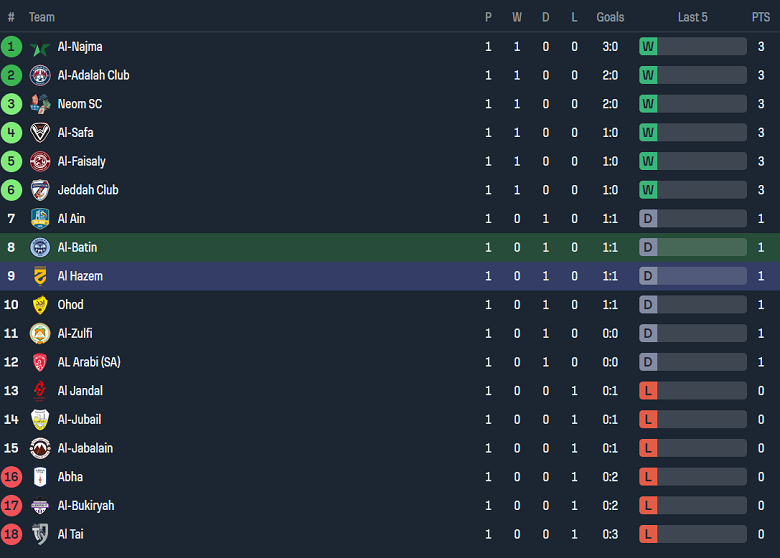The image size is (780, 558).
Task: Click the Neom SC team logo
Action: coord(40,104)
